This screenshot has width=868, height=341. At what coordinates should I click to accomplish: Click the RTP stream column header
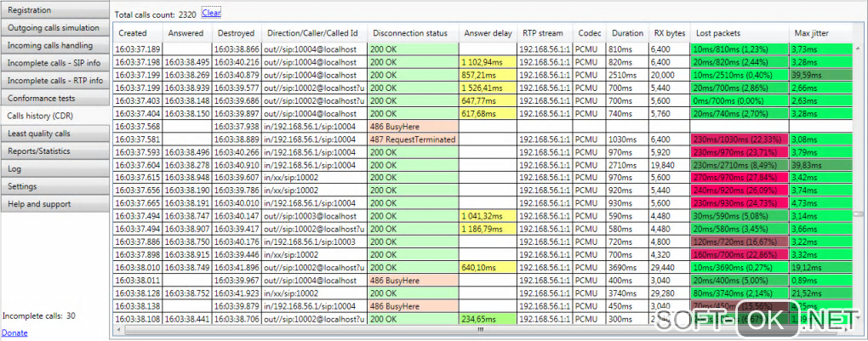[x=545, y=33]
